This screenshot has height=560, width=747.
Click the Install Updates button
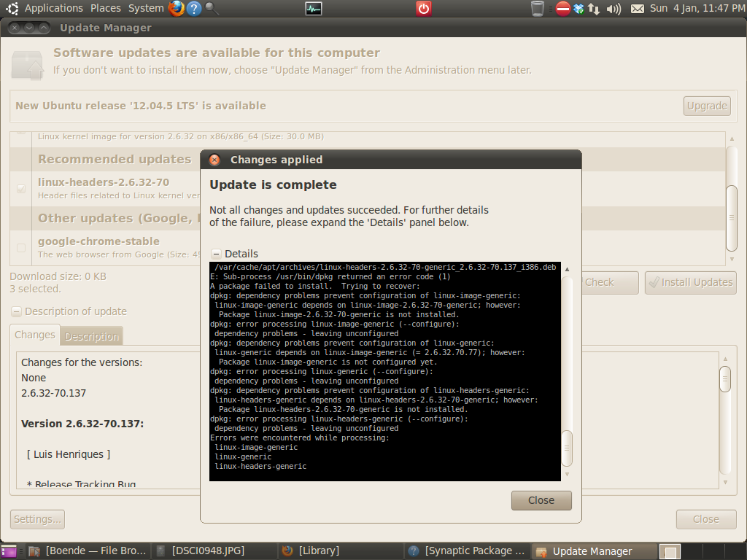(691, 282)
